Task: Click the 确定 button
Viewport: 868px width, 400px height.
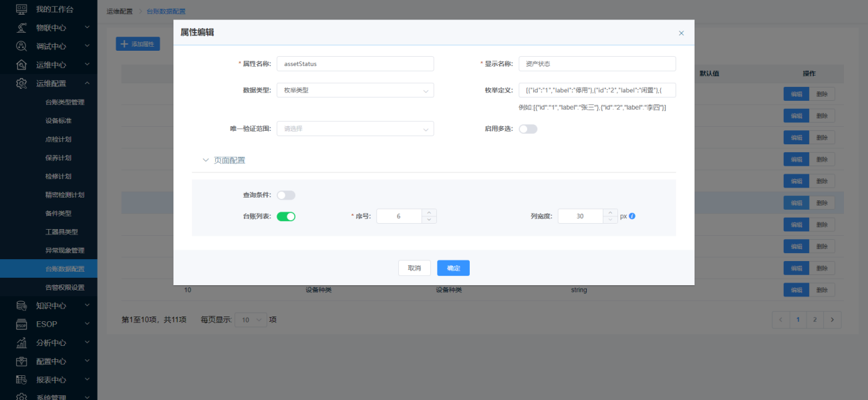Action: (x=453, y=268)
